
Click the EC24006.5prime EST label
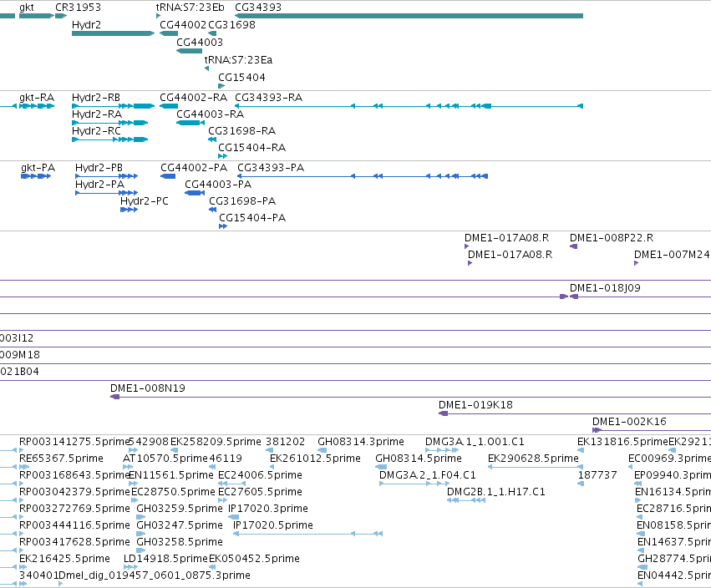[261, 475]
